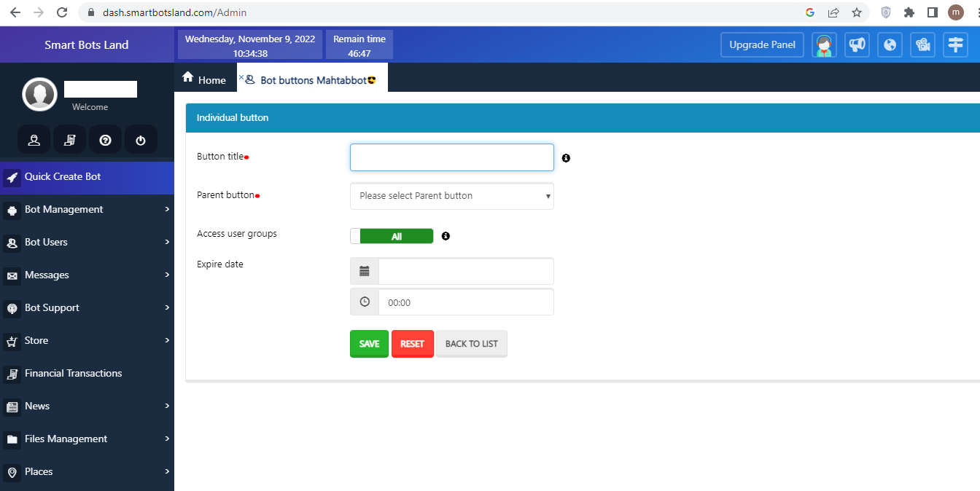Close the Bot buttons Mahtabbot tab
This screenshot has width=980, height=491.
(241, 76)
